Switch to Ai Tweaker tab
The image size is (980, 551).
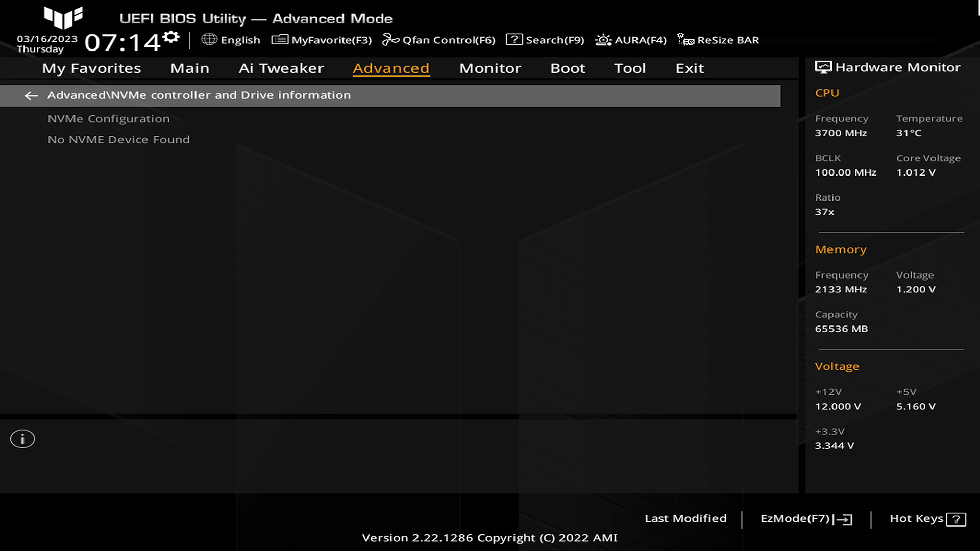coord(281,68)
